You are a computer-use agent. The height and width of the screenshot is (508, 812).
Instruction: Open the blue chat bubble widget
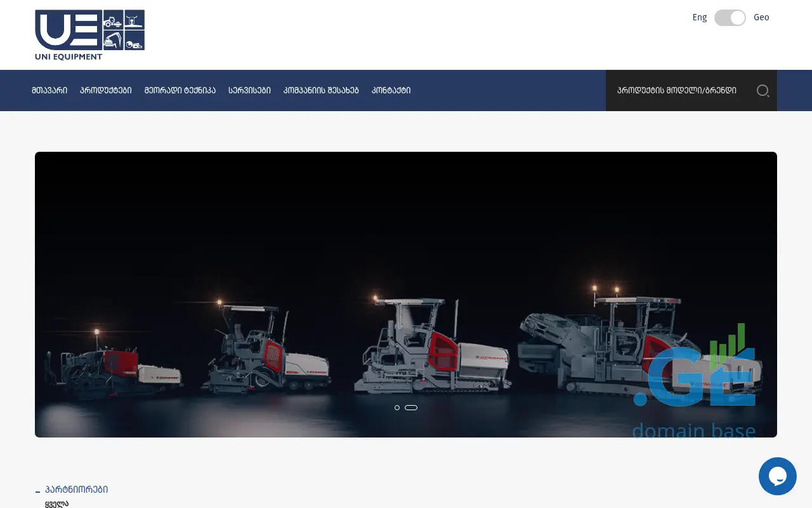pos(777,476)
